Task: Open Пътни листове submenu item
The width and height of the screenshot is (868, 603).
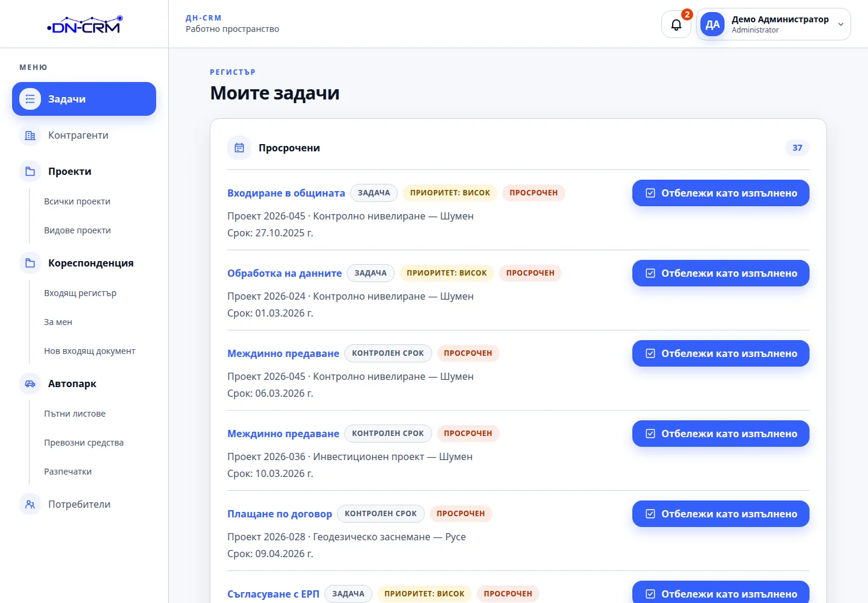Action: coord(75,414)
